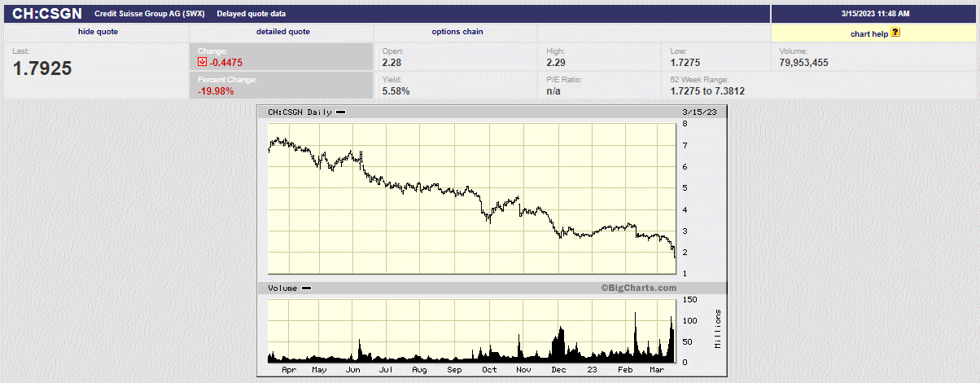980x383 pixels.
Task: Click the volume bar chart area
Action: (x=472, y=330)
